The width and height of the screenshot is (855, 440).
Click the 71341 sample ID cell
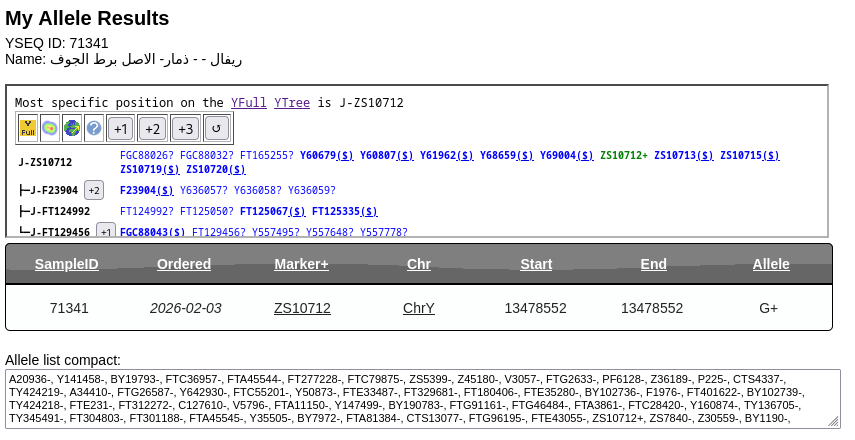coord(69,308)
